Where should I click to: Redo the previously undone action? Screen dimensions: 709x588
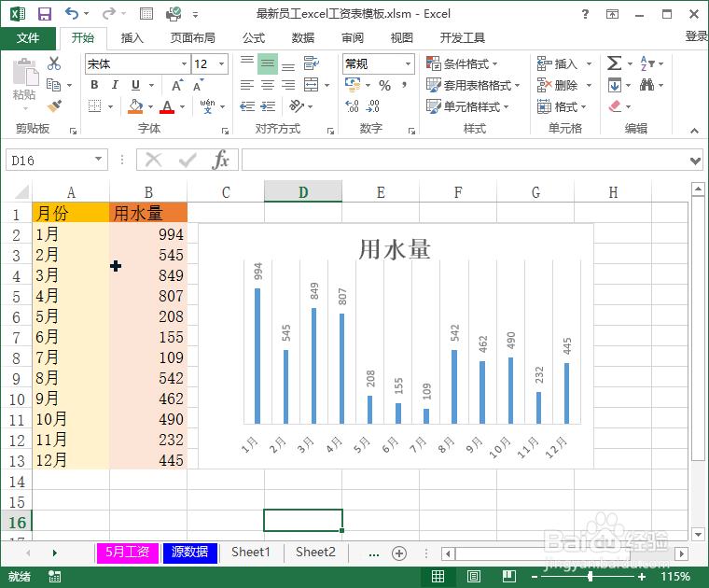[x=108, y=14]
